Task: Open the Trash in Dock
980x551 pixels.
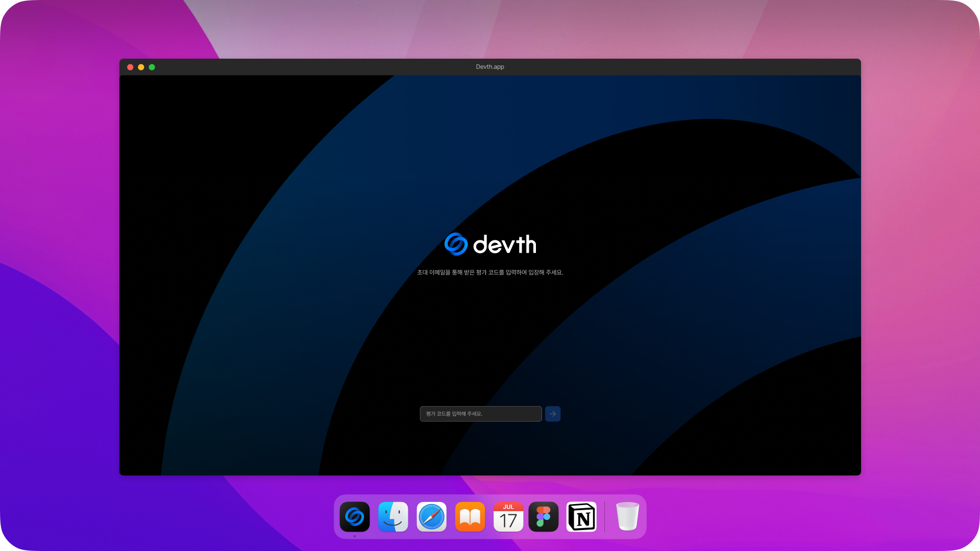Action: click(x=627, y=517)
